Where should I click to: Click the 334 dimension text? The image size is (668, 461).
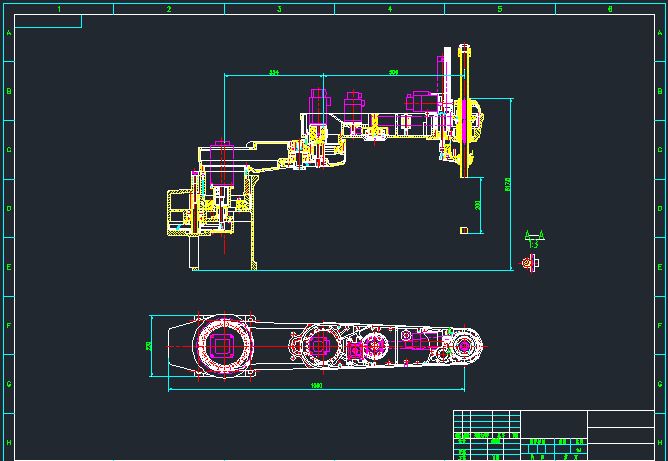[x=274, y=73]
